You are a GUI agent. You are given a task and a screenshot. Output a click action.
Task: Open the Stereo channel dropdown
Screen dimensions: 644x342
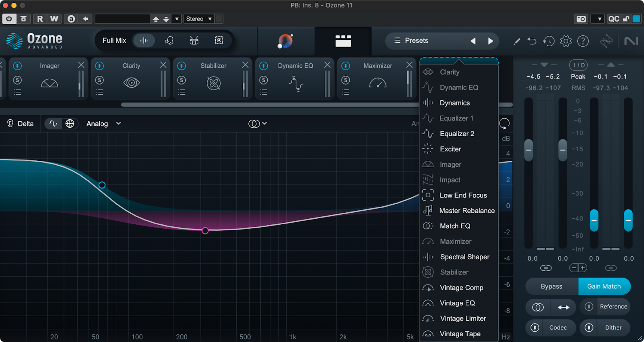[x=199, y=19]
